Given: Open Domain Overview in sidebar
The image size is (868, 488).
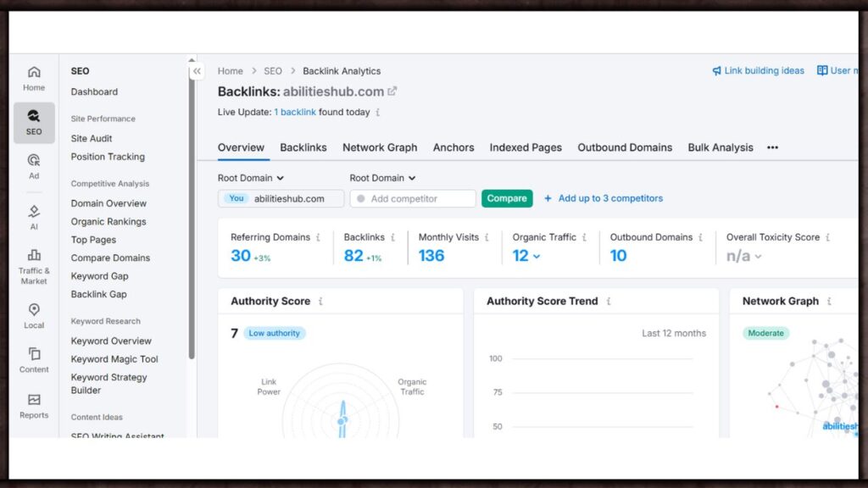Looking at the screenshot, I should pyautogui.click(x=108, y=203).
